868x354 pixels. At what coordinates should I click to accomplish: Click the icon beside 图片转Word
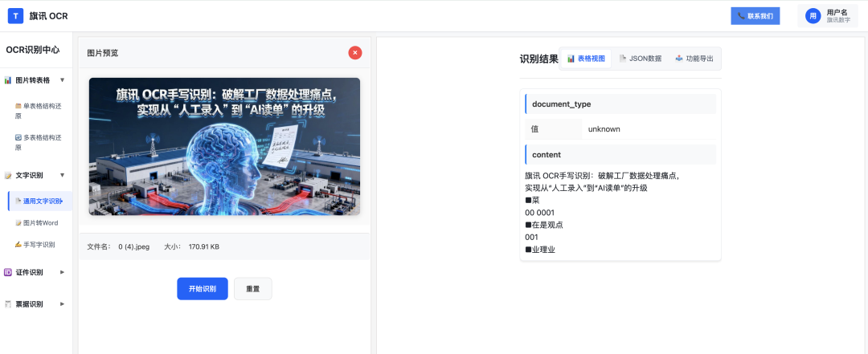coord(18,223)
